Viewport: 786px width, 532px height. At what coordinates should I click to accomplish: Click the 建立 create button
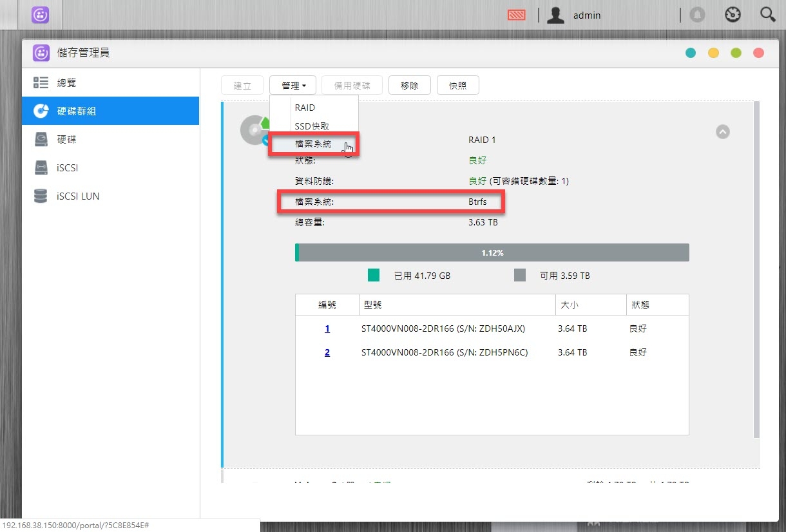click(242, 86)
